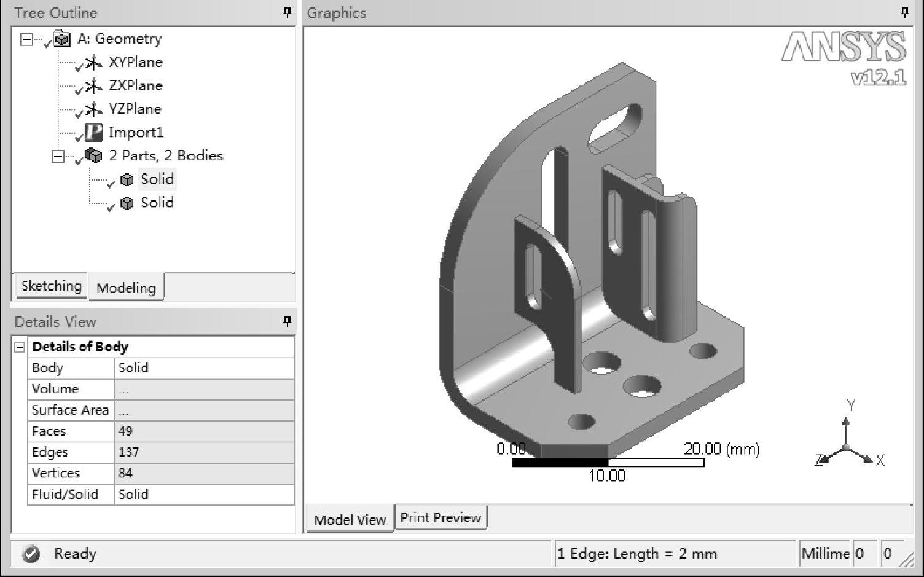Pin the Details View panel

pos(287,321)
